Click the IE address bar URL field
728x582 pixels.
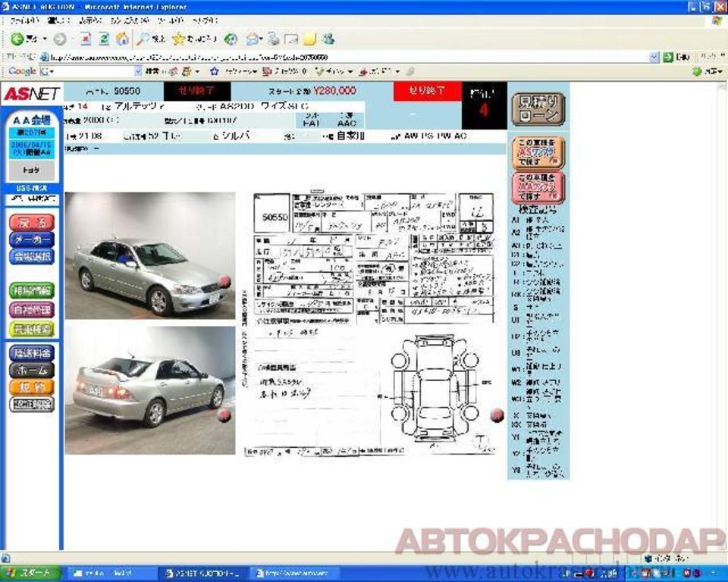click(348, 58)
